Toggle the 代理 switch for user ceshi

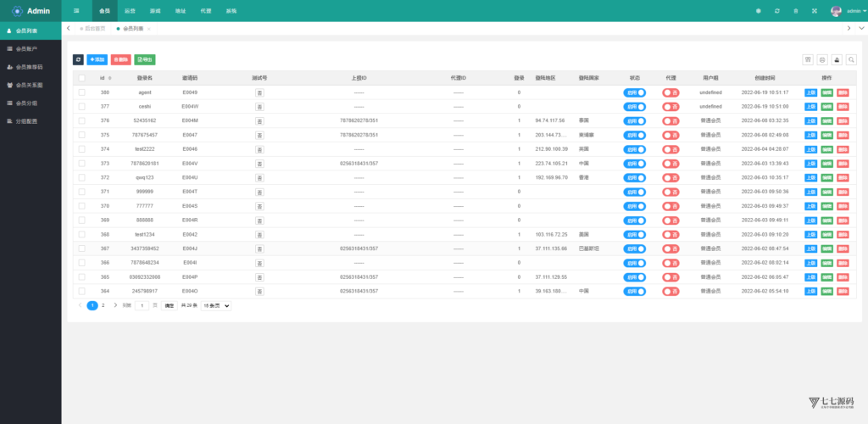pyautogui.click(x=670, y=106)
